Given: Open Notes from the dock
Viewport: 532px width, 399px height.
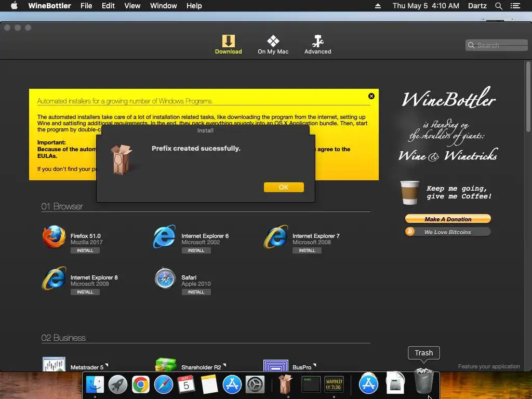Looking at the screenshot, I should pyautogui.click(x=209, y=384).
